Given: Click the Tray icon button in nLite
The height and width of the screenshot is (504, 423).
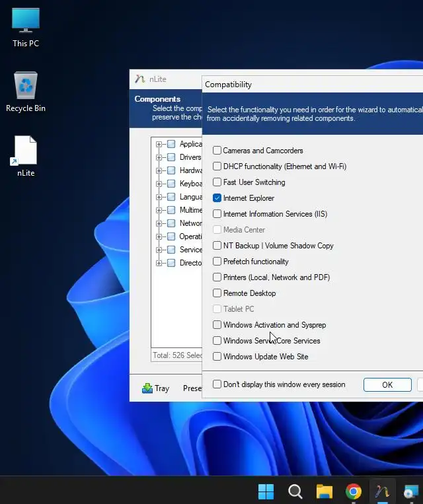Looking at the screenshot, I should (156, 388).
